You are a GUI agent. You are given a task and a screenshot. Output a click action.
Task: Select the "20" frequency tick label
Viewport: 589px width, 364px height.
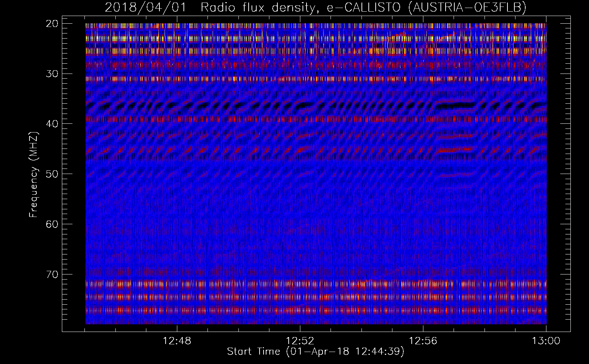(x=52, y=24)
